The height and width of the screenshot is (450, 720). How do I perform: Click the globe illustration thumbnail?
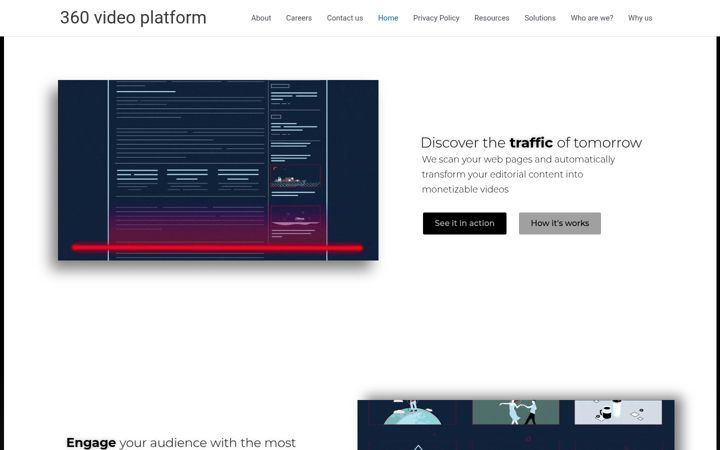pos(412,412)
